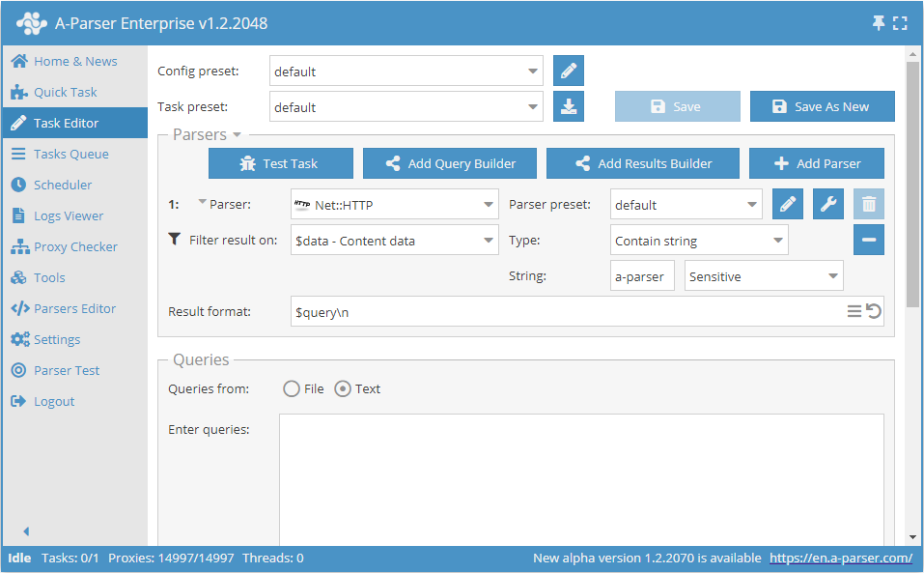Open the Net::HTTP parser dropdown
The image size is (924, 573).
[394, 204]
